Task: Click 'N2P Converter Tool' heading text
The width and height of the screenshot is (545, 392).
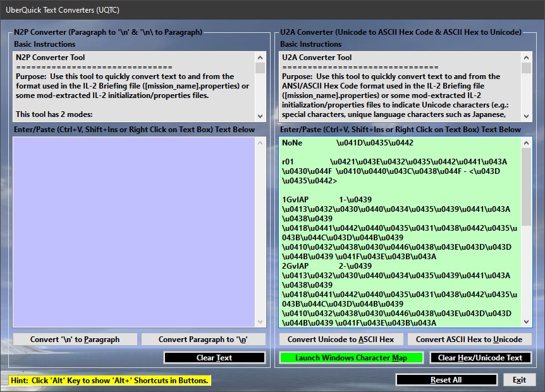Action: pos(51,58)
